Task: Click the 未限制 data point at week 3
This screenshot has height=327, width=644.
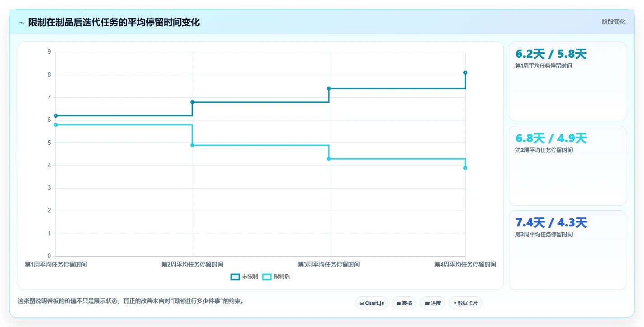Action: 329,88
